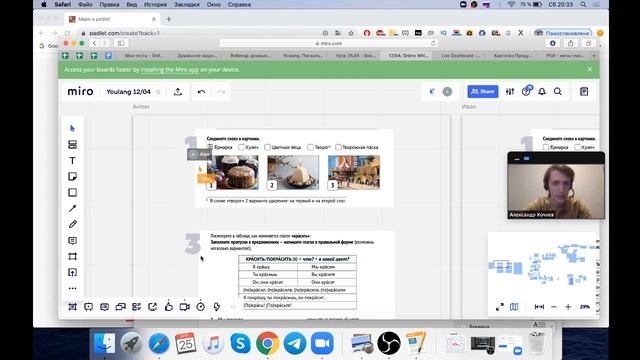Zoom out with the minus button
The height and width of the screenshot is (360, 640).
point(554,307)
